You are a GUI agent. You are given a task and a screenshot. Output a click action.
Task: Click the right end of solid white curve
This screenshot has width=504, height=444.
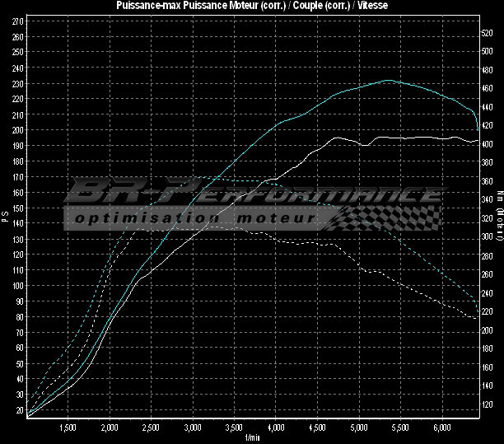(478, 141)
